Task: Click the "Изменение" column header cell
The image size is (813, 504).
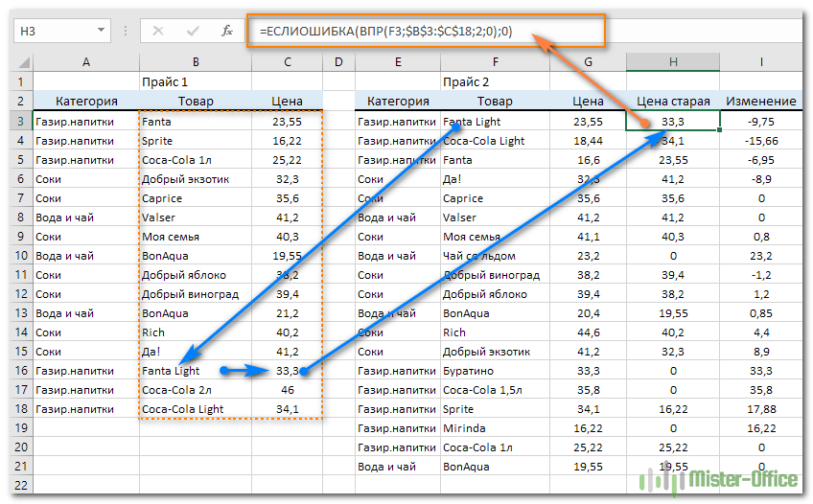Action: pos(761,102)
